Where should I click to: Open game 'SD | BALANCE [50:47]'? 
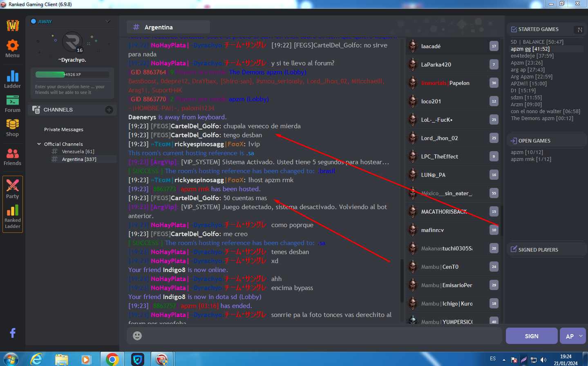[x=537, y=42]
